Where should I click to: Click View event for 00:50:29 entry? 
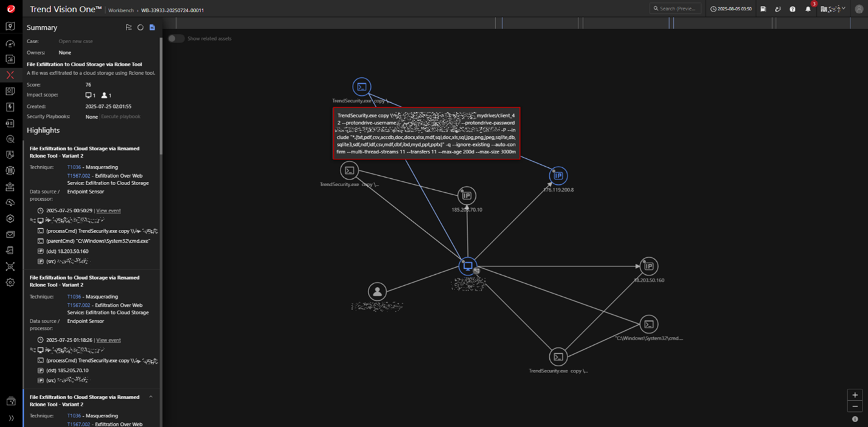108,210
